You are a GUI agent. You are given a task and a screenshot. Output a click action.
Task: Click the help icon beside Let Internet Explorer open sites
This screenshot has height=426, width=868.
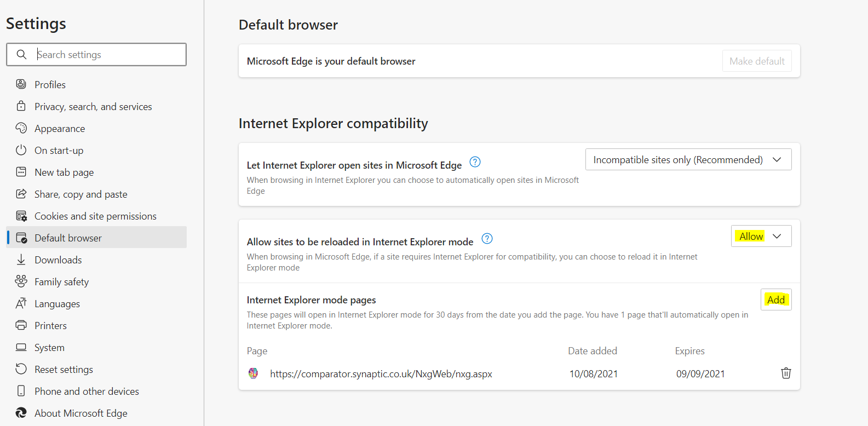[475, 162]
